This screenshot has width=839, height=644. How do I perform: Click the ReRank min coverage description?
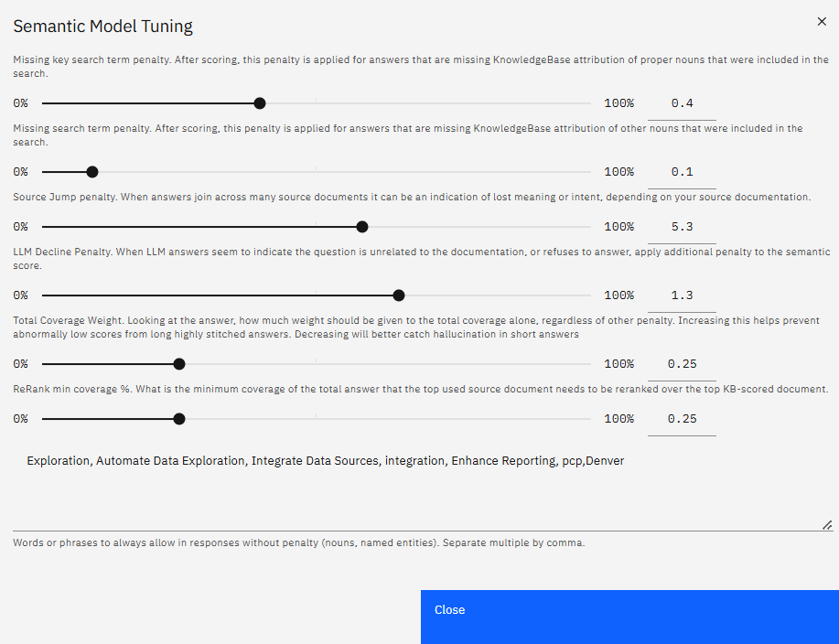click(x=421, y=389)
